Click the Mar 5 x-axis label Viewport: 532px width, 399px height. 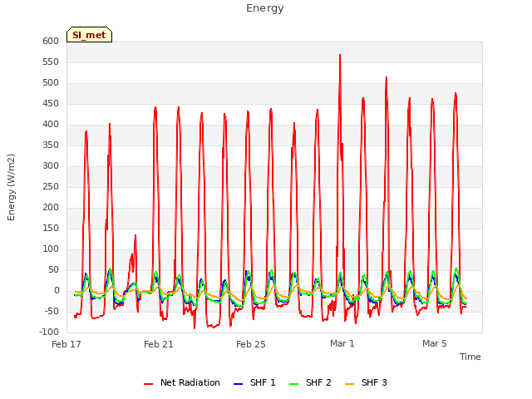[435, 343]
